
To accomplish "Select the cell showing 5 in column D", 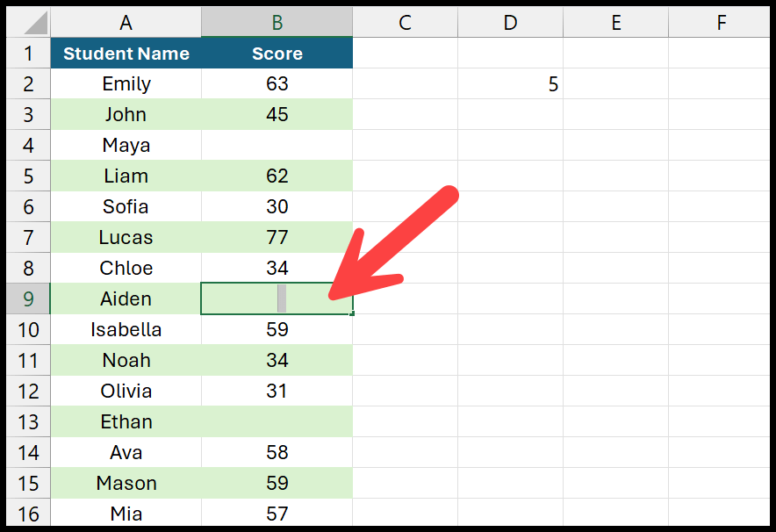I will click(510, 83).
